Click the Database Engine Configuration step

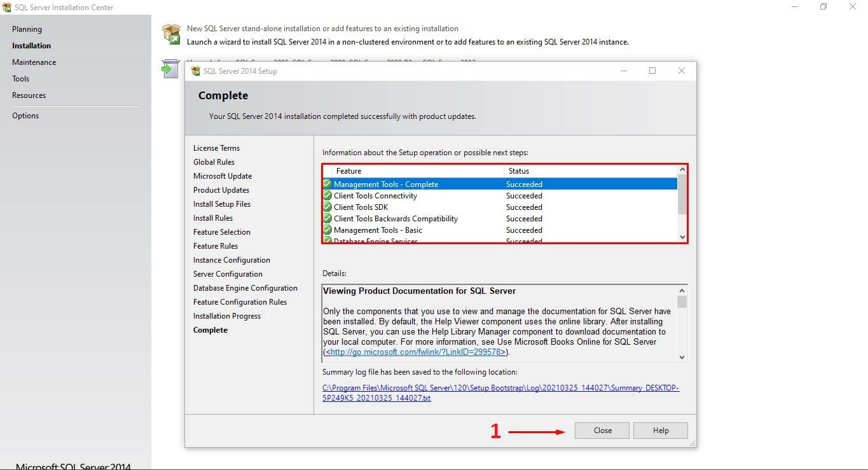tap(245, 288)
